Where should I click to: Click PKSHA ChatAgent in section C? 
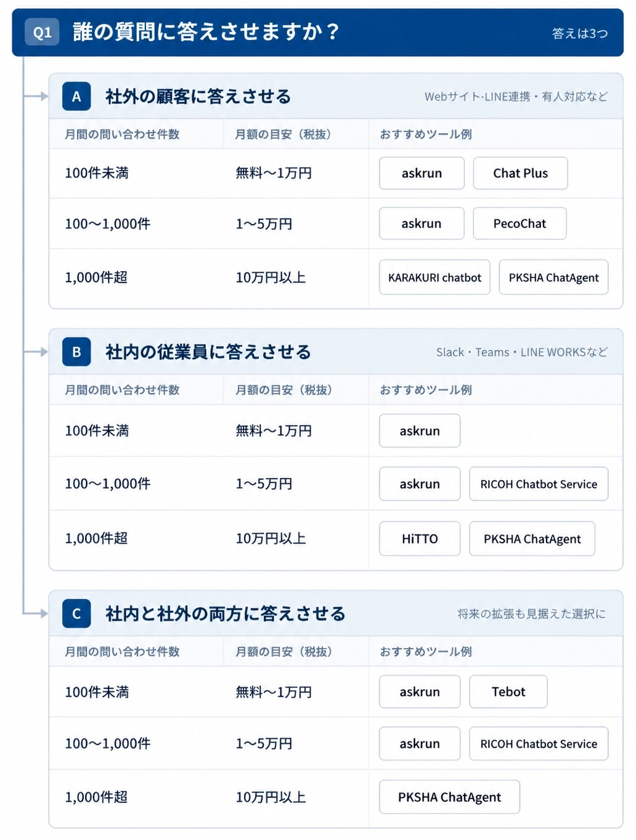pyautogui.click(x=449, y=797)
